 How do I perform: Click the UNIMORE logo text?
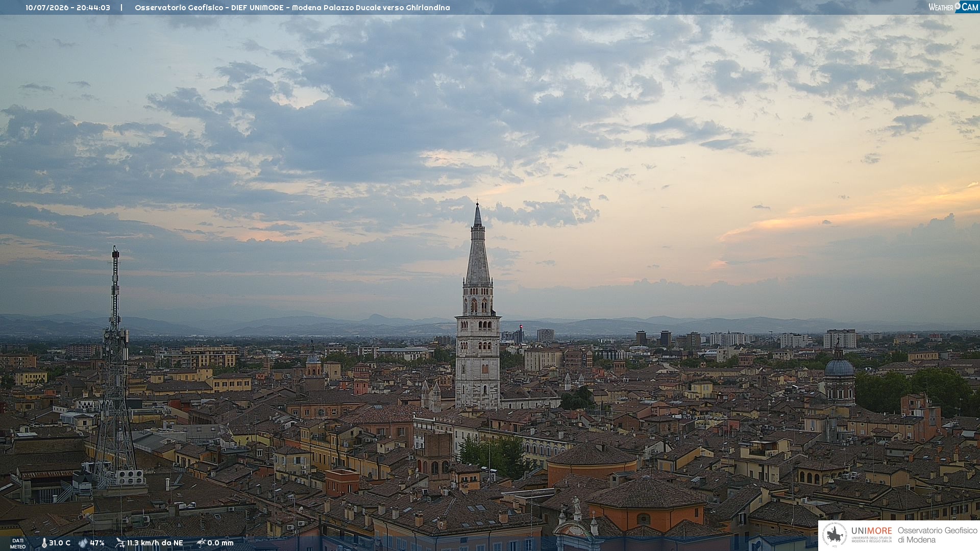pyautogui.click(x=871, y=531)
